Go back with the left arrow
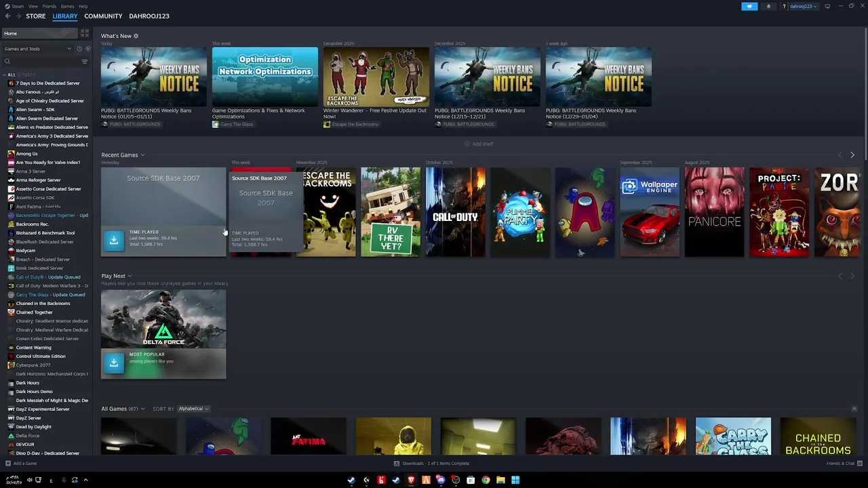The height and width of the screenshot is (488, 868). 7,16
